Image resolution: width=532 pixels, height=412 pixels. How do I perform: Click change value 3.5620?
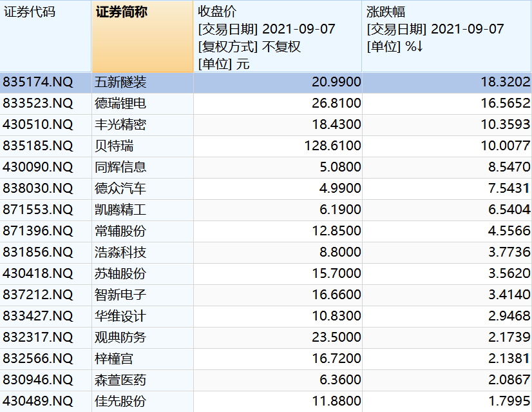[x=509, y=273]
